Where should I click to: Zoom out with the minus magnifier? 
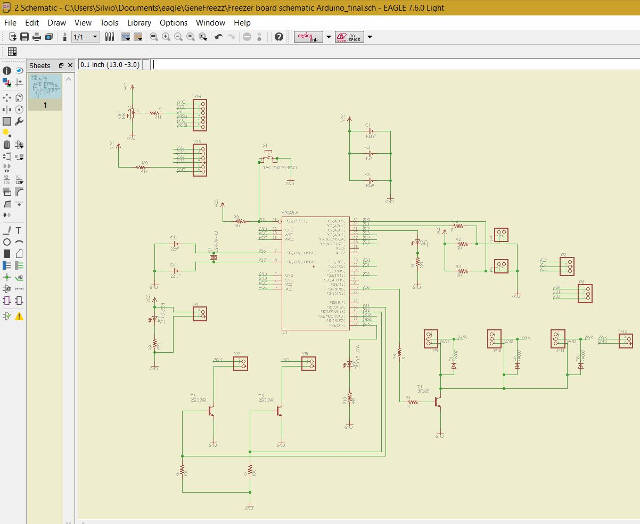pyautogui.click(x=178, y=37)
